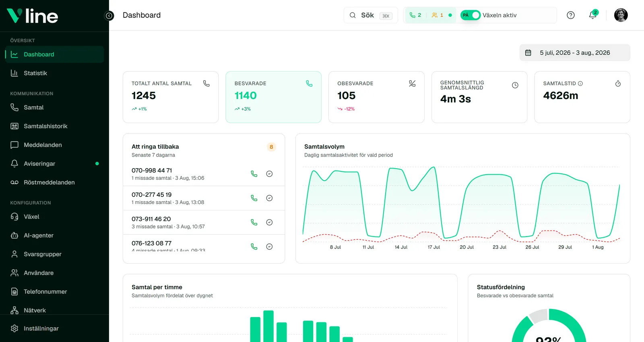Open the user profile avatar
This screenshot has width=644, height=342.
click(621, 15)
